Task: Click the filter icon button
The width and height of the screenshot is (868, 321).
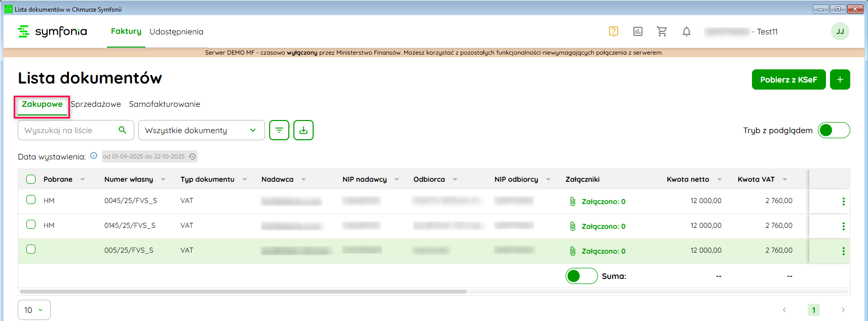Action: click(x=279, y=130)
